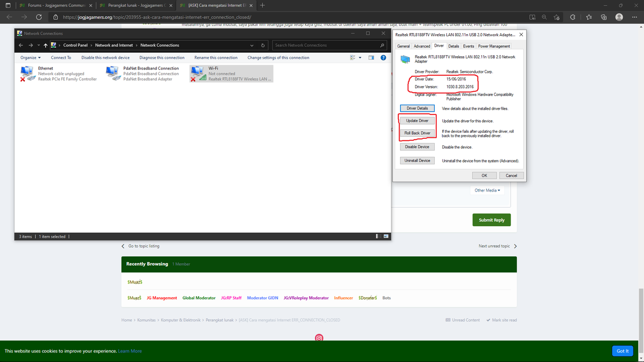644x362 pixels.
Task: Switch to the Advanced tab in the adapter dialog
Action: coord(422,46)
